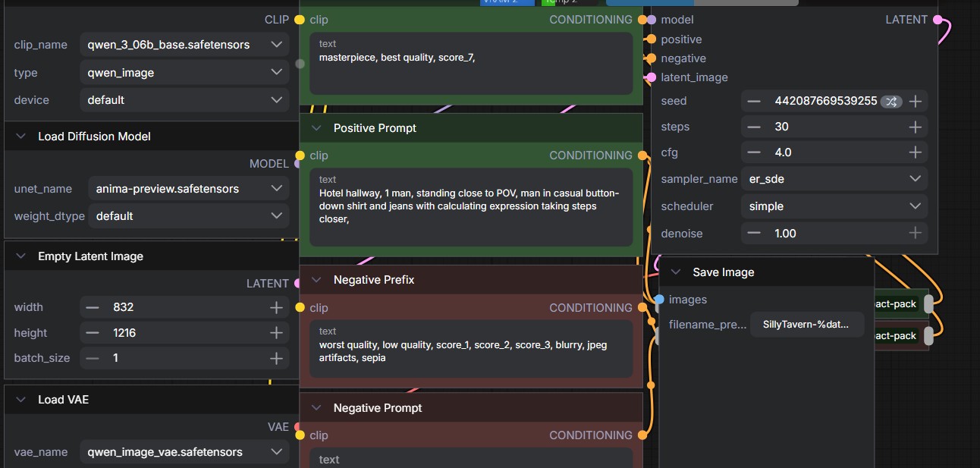Open the clip_name dropdown qwen_3_06b_base.safetensors
The image size is (980, 468).
(x=184, y=45)
